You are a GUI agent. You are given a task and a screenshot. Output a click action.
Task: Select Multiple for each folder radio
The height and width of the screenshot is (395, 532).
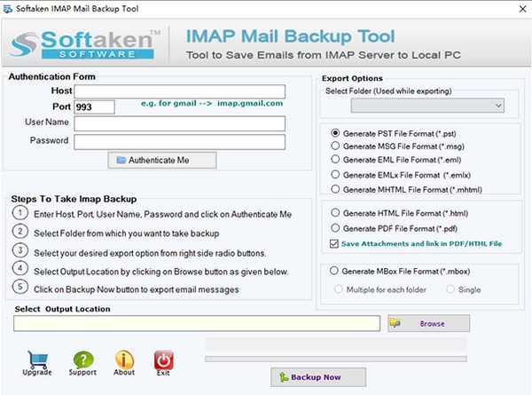coord(339,289)
